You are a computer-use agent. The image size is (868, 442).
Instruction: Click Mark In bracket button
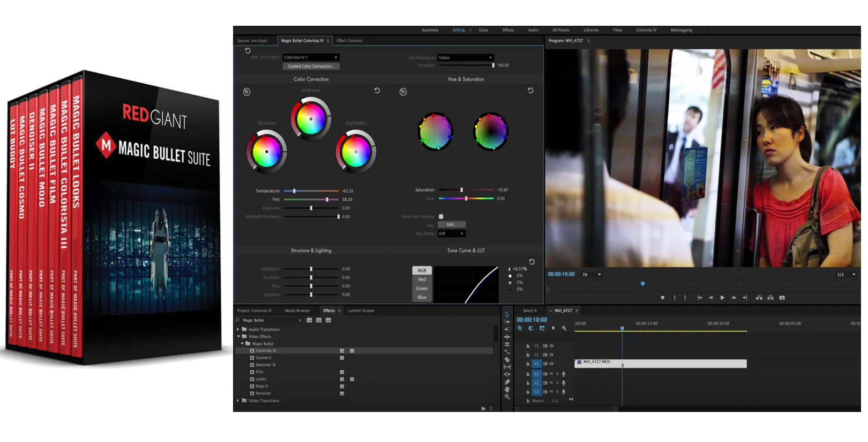tap(675, 298)
